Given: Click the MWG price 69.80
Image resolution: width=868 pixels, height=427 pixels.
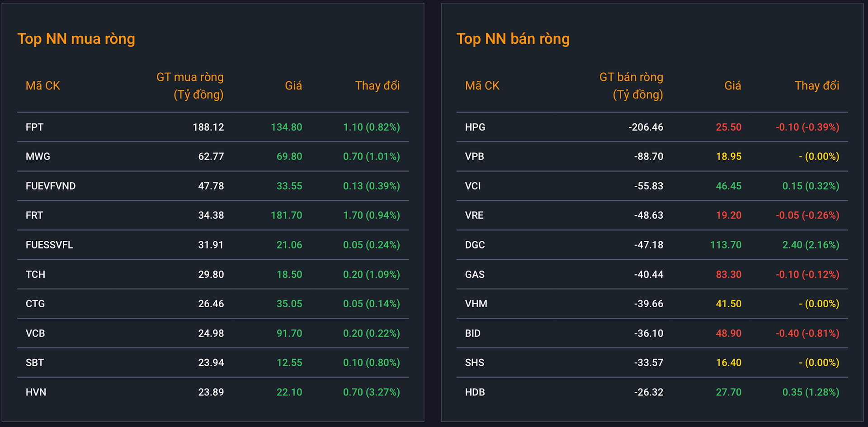Looking at the screenshot, I should click(289, 157).
